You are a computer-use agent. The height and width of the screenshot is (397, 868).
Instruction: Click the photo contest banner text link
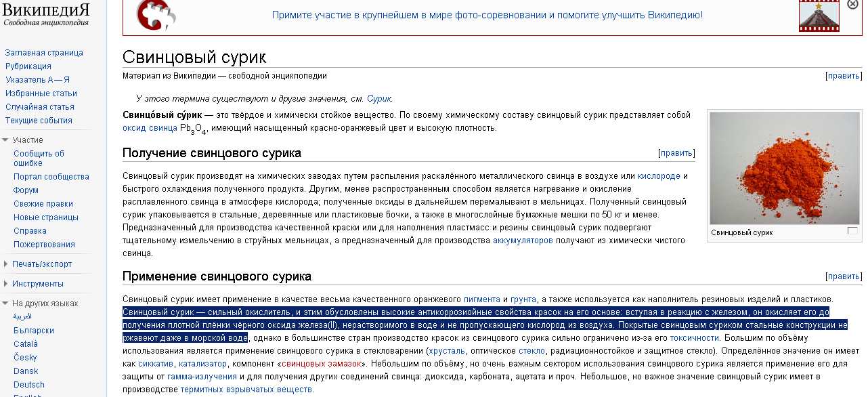pos(487,15)
